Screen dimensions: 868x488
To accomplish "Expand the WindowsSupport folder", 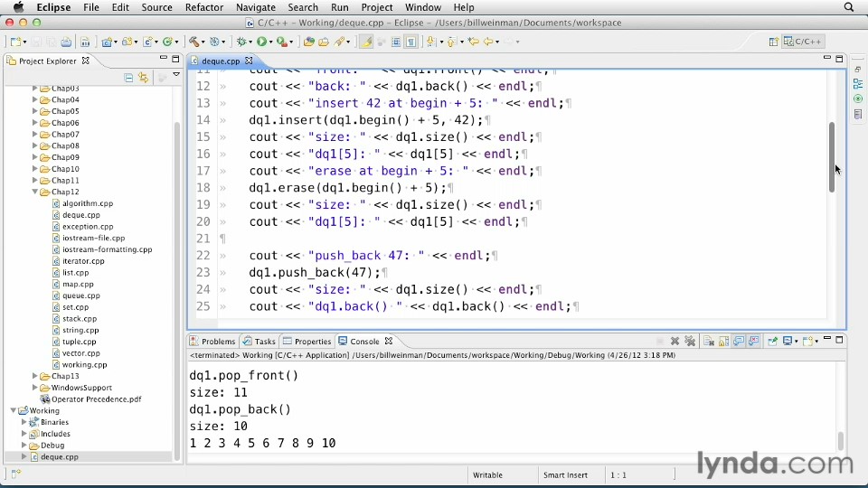I will click(35, 388).
